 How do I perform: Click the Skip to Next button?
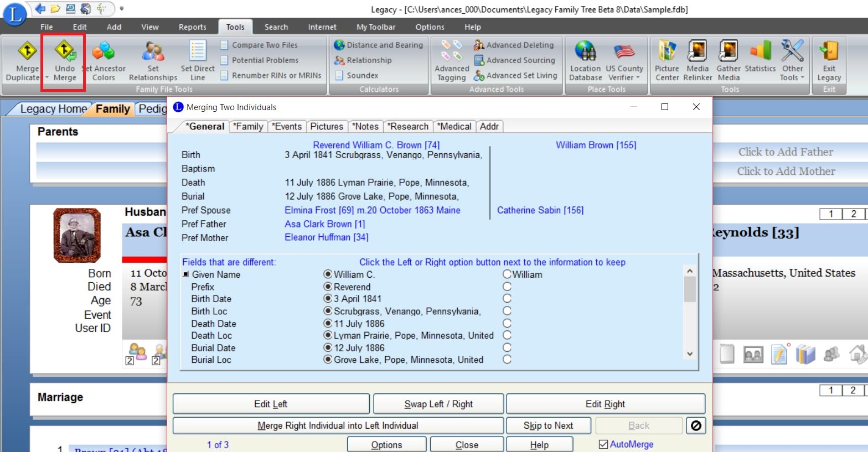pyautogui.click(x=548, y=425)
